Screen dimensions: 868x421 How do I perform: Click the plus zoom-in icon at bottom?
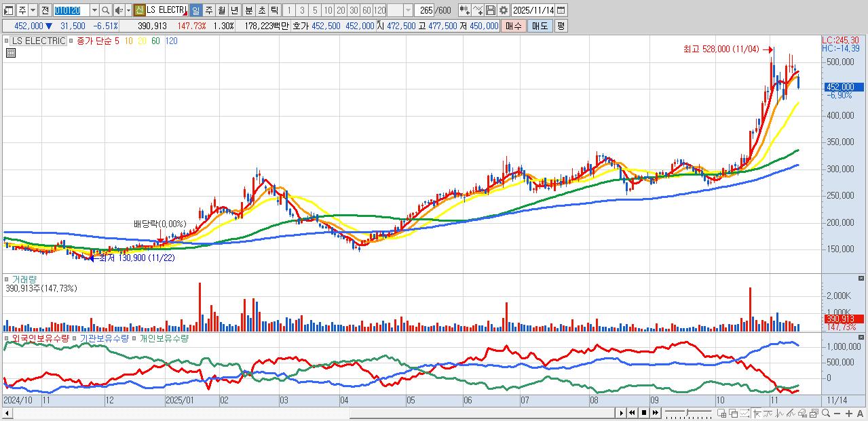pos(849,414)
